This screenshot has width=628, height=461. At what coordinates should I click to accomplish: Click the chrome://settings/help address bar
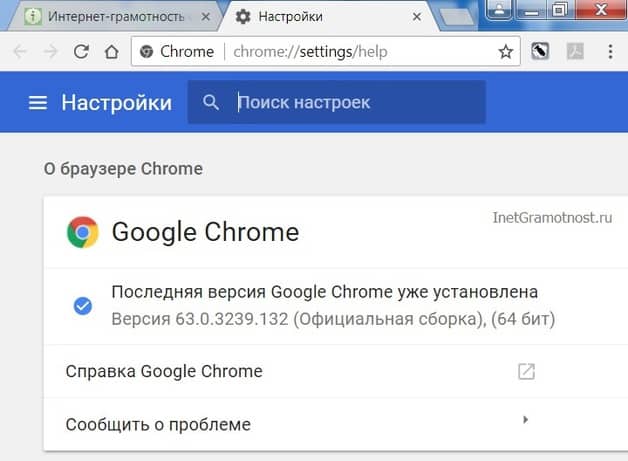coord(310,52)
